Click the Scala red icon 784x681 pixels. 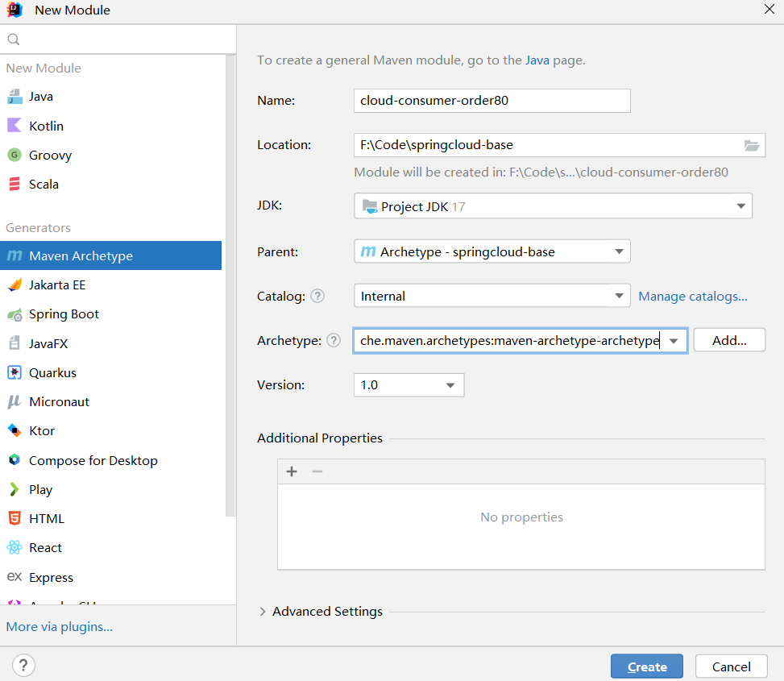[x=15, y=184]
